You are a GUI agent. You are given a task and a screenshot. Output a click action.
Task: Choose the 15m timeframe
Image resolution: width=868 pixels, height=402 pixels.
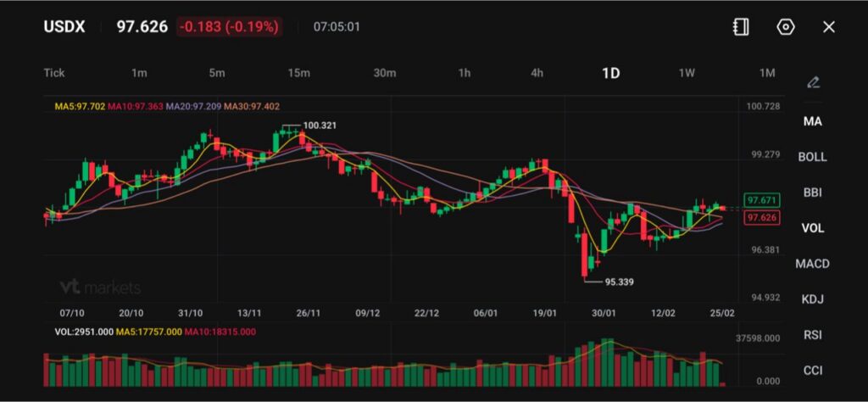[x=298, y=73]
